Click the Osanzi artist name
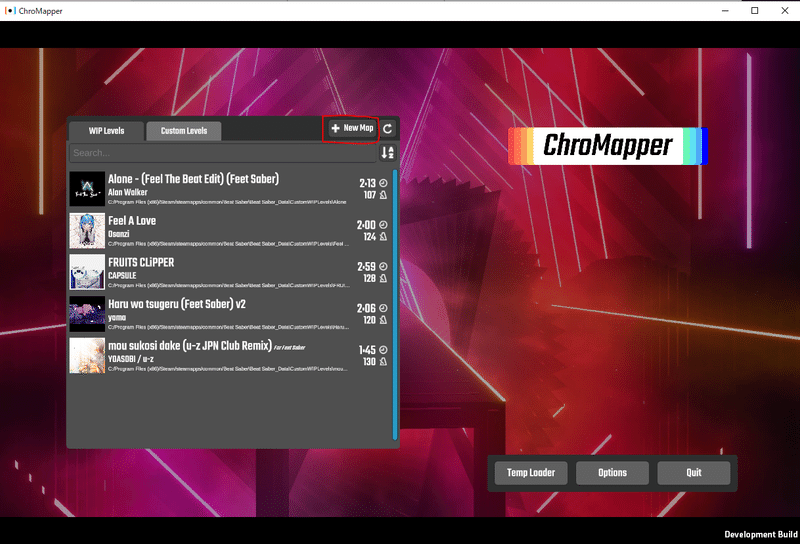This screenshot has height=544, width=800. 118,234
